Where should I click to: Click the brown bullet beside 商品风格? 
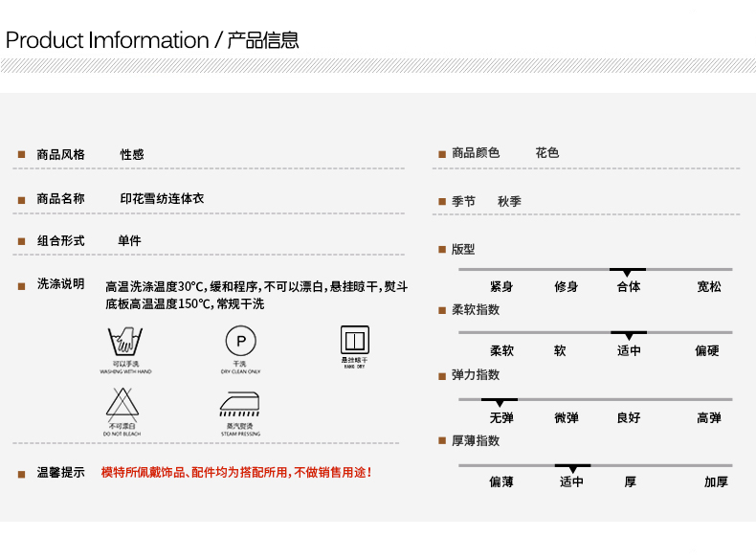click(x=21, y=155)
